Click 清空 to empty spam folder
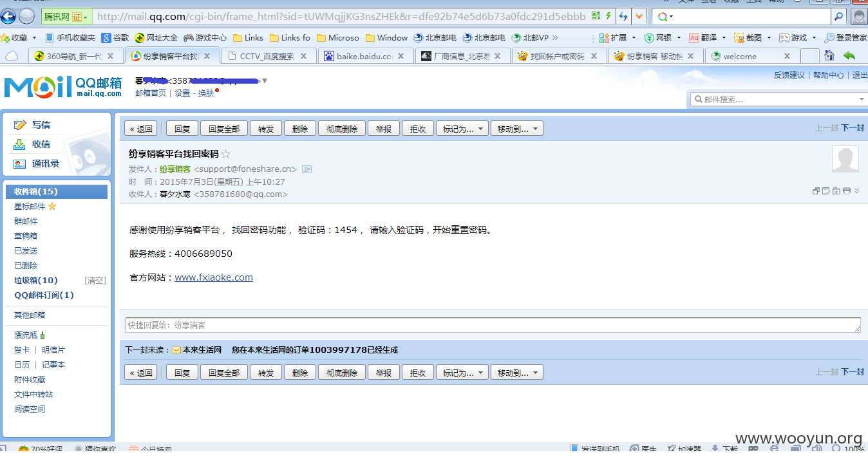 click(95, 281)
